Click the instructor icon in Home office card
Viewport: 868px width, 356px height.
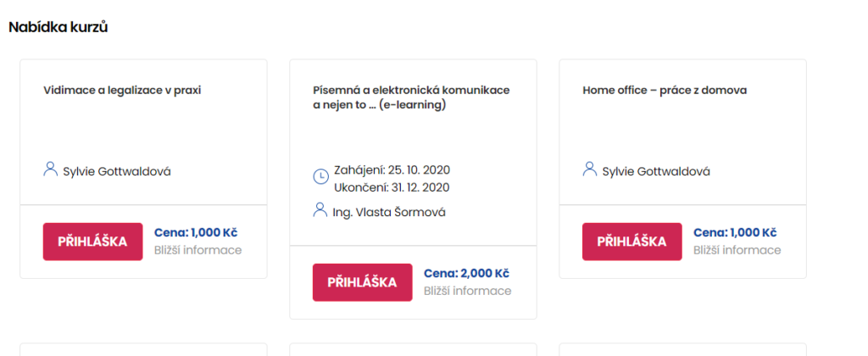pos(590,170)
